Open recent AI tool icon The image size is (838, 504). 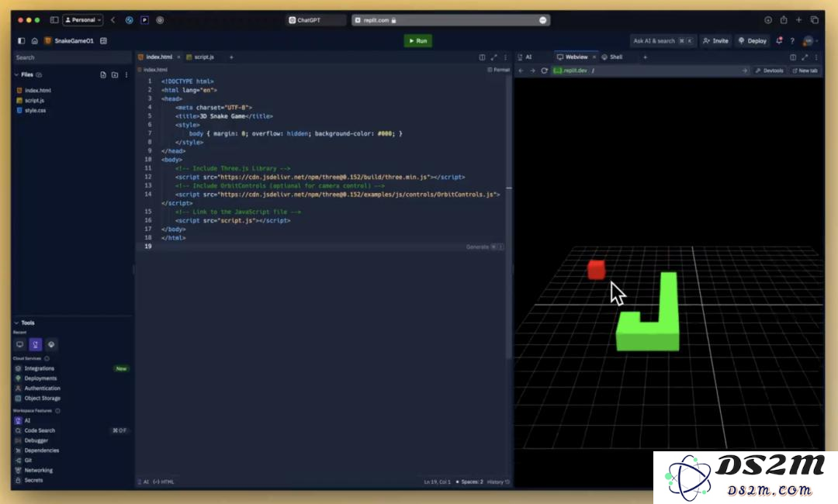click(x=35, y=344)
